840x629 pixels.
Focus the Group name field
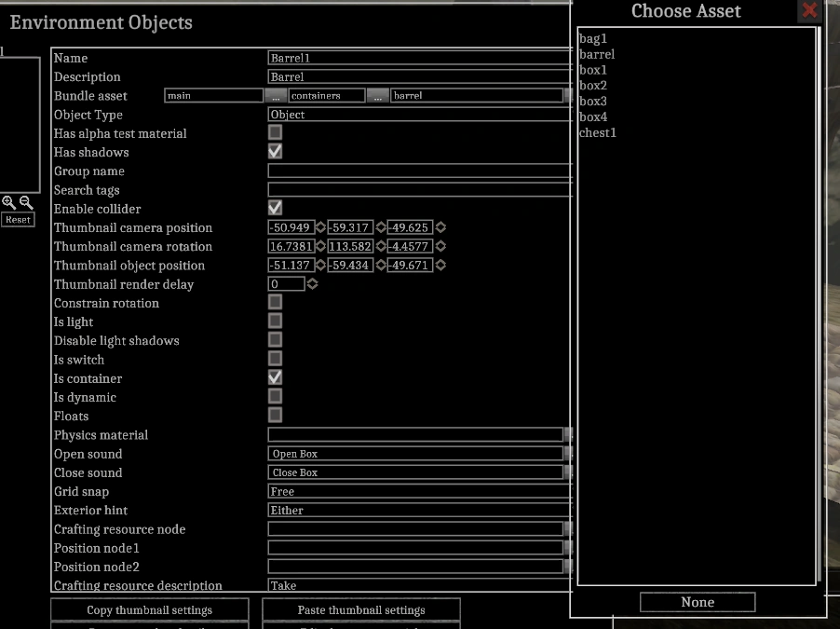pos(419,171)
